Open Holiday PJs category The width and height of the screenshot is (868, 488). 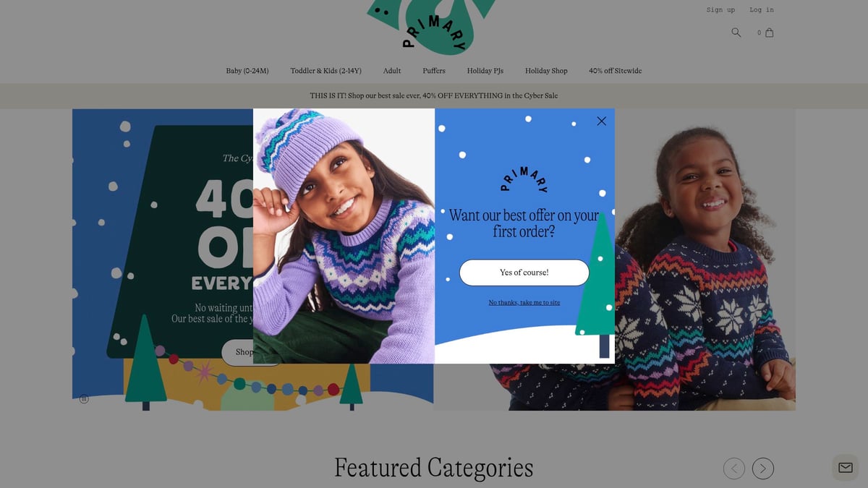click(485, 71)
